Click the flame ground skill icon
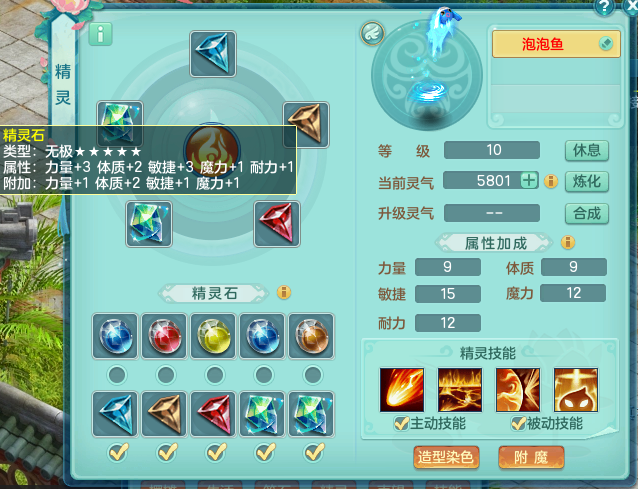Viewport: 638px width, 489px height. (x=460, y=390)
